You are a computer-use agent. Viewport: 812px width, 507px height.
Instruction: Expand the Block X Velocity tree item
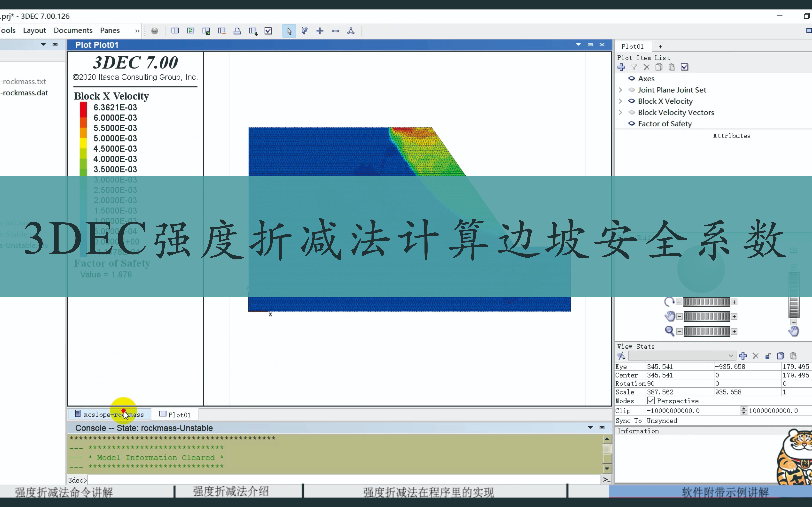point(620,101)
